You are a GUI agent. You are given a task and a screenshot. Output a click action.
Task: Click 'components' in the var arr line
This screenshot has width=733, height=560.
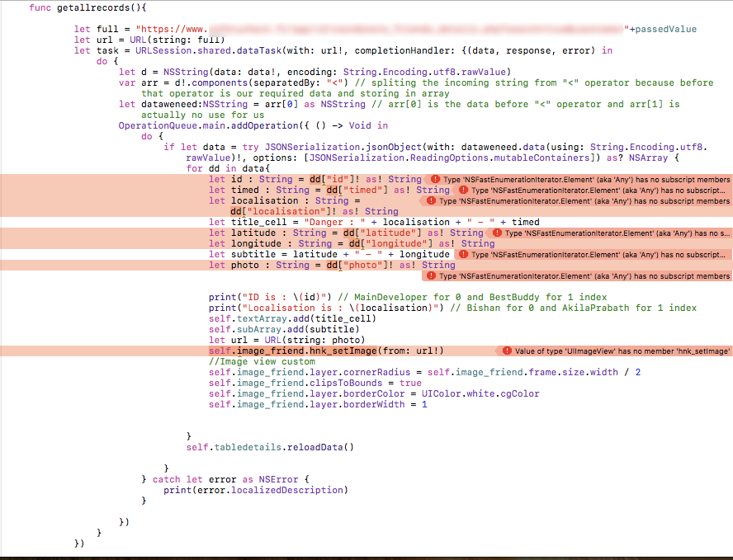[x=220, y=82]
